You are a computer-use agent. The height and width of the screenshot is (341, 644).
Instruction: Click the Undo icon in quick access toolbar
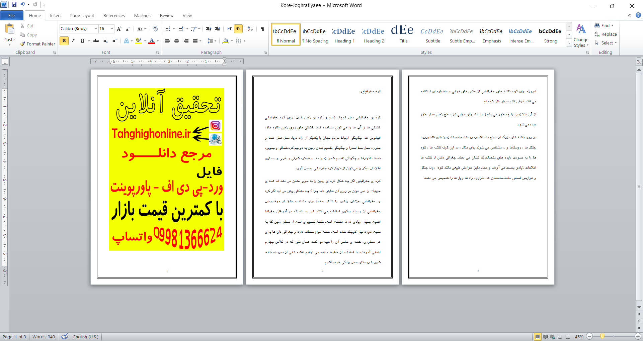[x=23, y=5]
